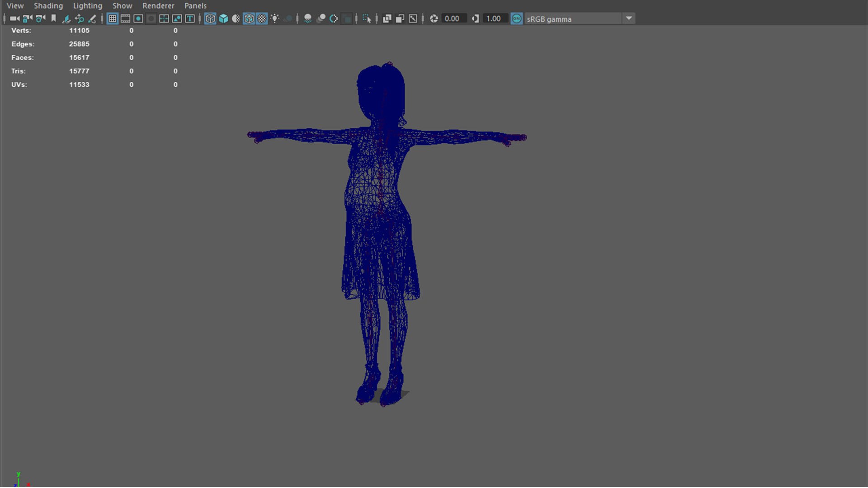
Task: Open the sRGB gamma dropdown
Action: coord(580,19)
